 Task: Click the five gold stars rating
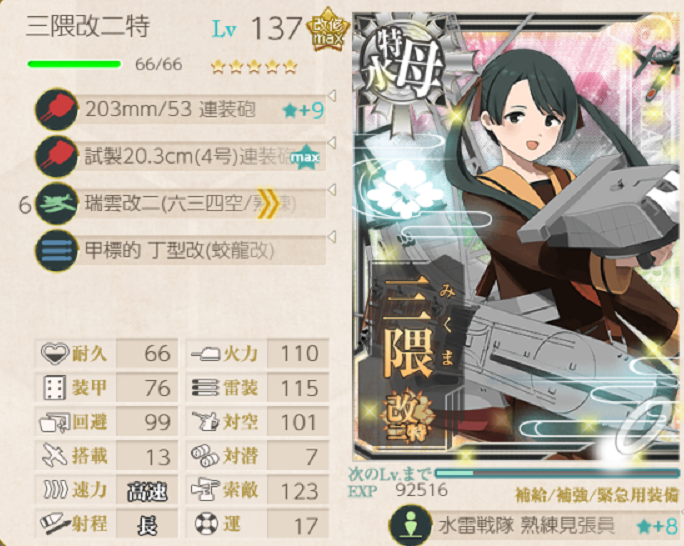(x=254, y=67)
